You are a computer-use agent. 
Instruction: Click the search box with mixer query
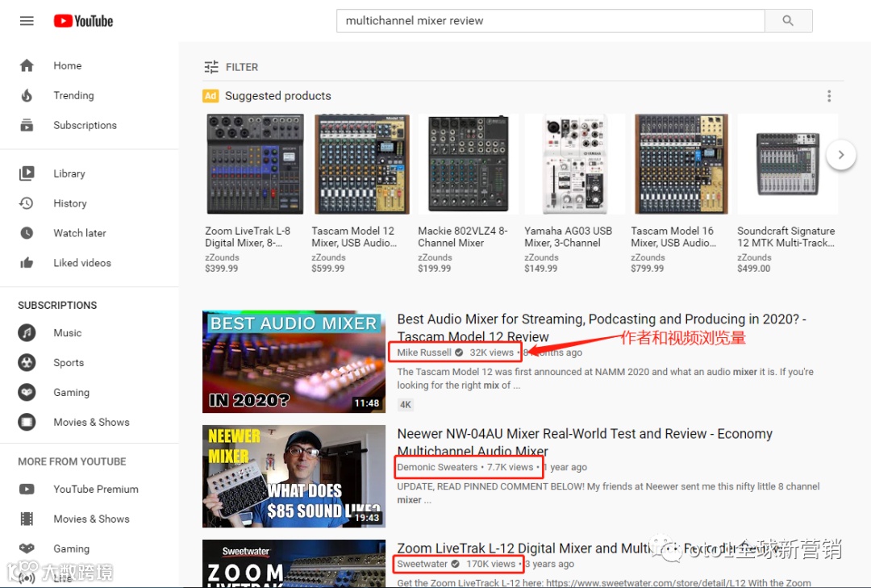551,20
